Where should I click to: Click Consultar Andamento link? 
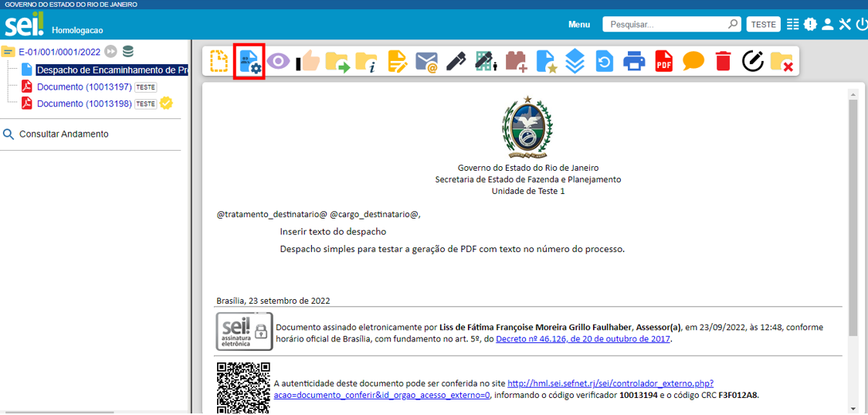[63, 134]
